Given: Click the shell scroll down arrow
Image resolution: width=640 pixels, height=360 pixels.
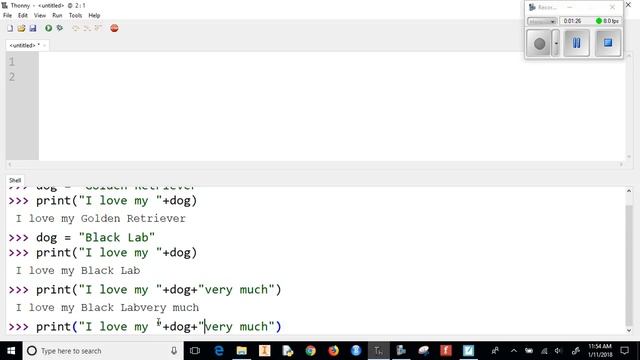Looking at the screenshot, I should tap(629, 331).
